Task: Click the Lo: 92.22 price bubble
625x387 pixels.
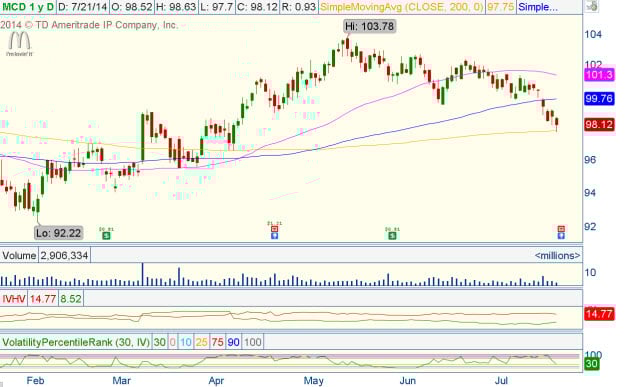Action: click(x=59, y=233)
